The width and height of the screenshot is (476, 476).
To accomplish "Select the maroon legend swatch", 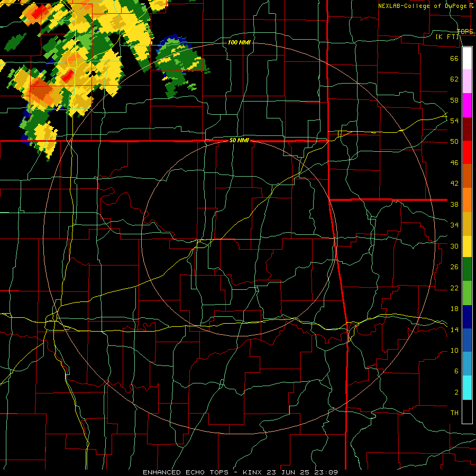I will 467,129.
